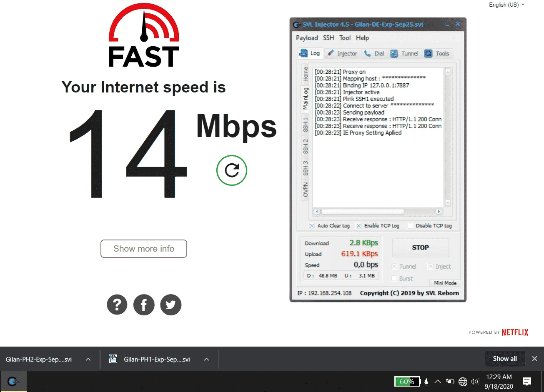The width and height of the screenshot is (544, 392).
Task: Switch to the Log tab
Action: (x=310, y=53)
